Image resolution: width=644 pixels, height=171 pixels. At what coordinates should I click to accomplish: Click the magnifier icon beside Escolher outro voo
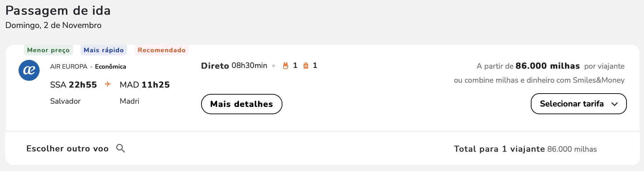[121, 148]
